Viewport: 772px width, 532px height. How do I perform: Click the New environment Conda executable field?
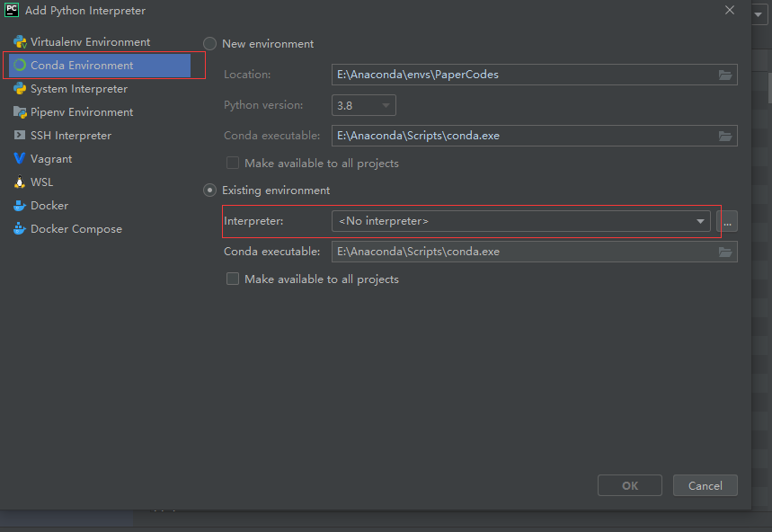(x=534, y=136)
